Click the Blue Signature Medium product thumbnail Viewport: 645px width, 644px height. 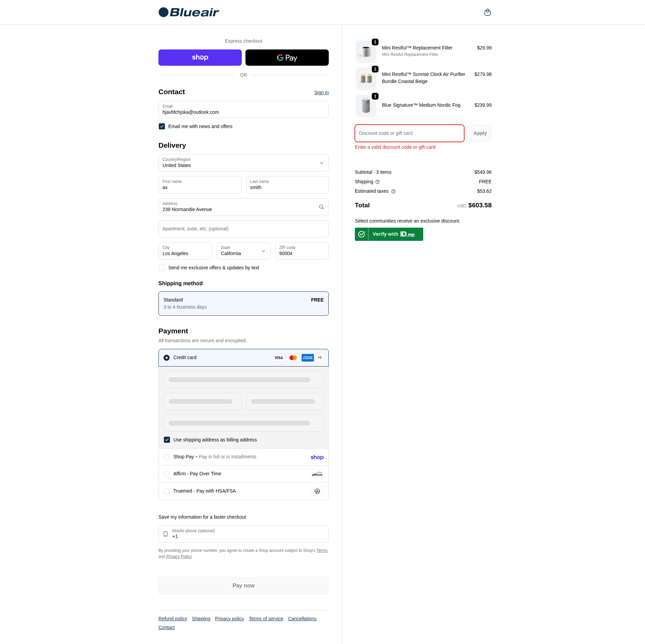(366, 105)
